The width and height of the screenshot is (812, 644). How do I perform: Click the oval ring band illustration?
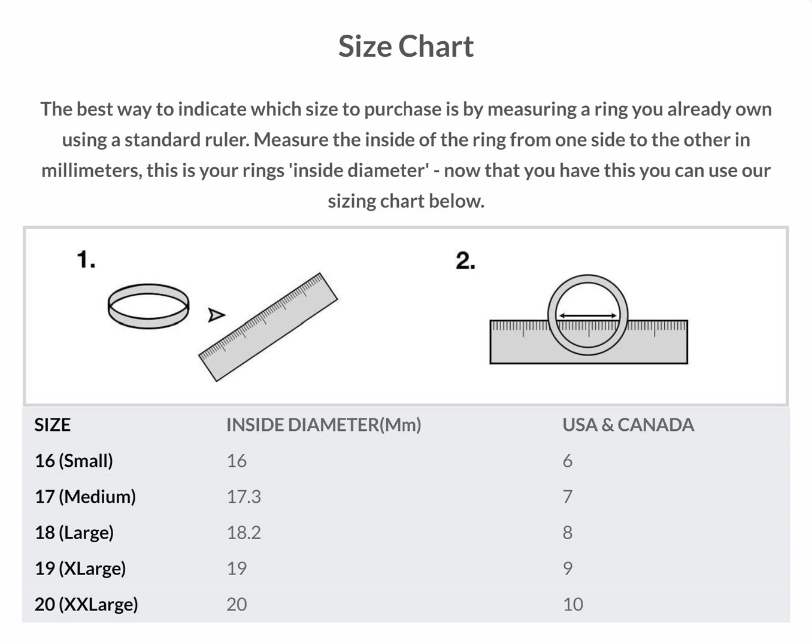(149, 306)
